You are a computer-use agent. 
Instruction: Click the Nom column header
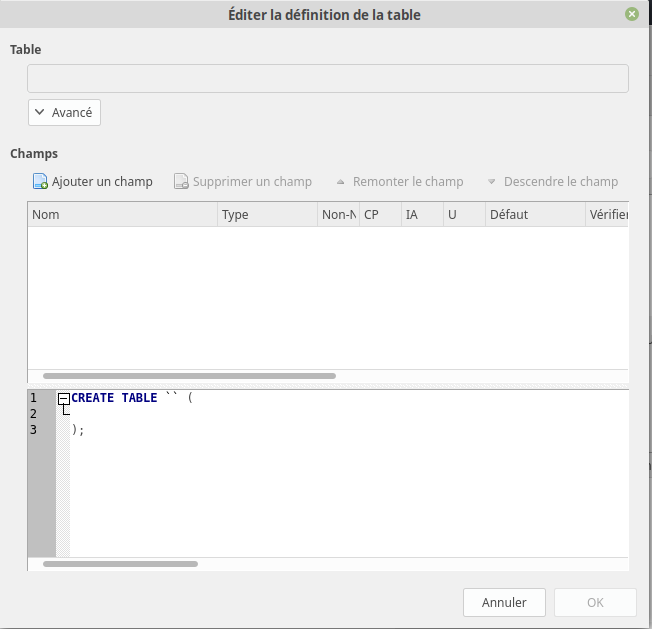coord(122,214)
